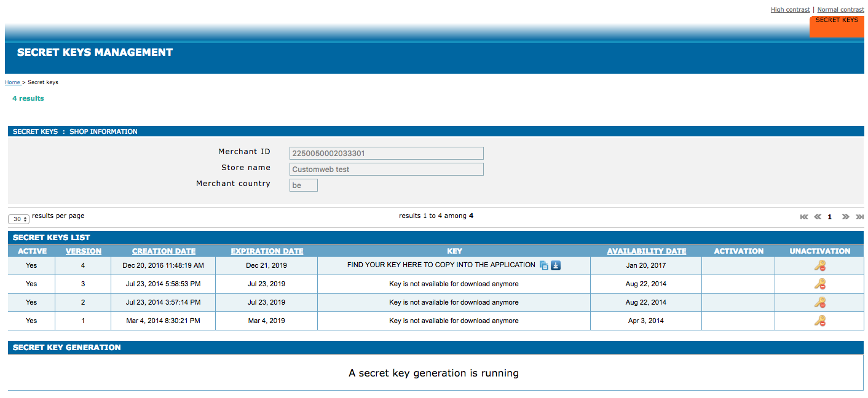Switch to Normal contrast mode

840,10
